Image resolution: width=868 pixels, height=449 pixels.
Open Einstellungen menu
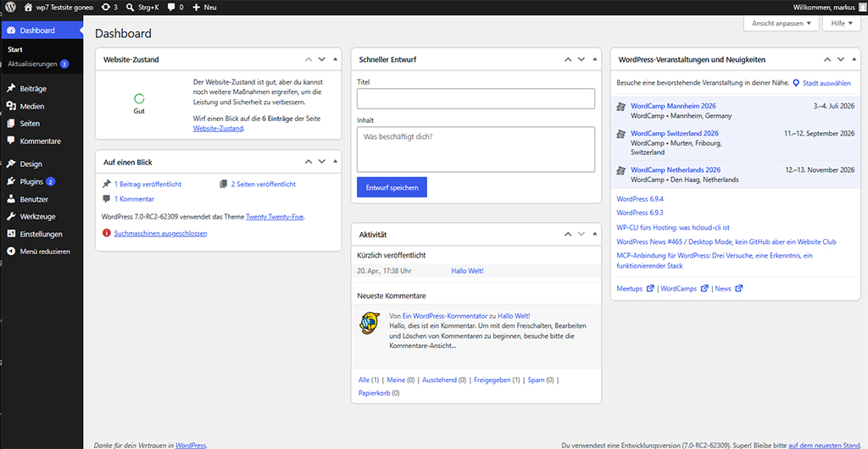pyautogui.click(x=42, y=234)
